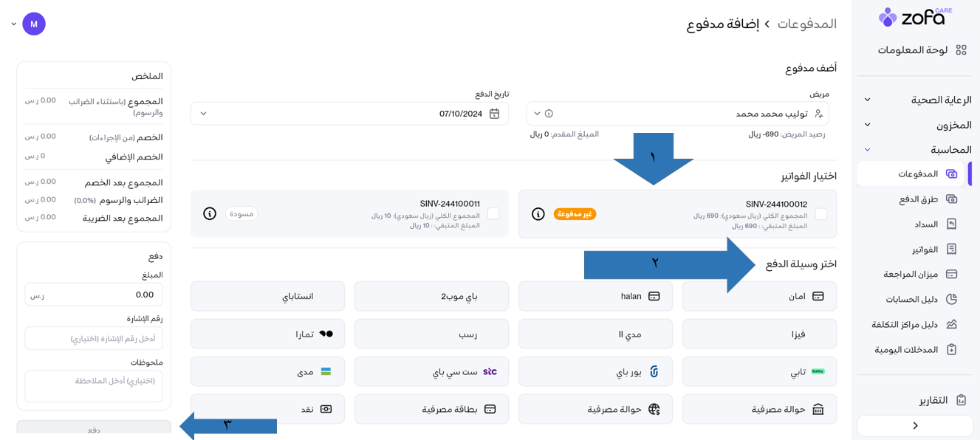Choose فيزا as payment method
The width and height of the screenshot is (980, 440).
pos(759,334)
